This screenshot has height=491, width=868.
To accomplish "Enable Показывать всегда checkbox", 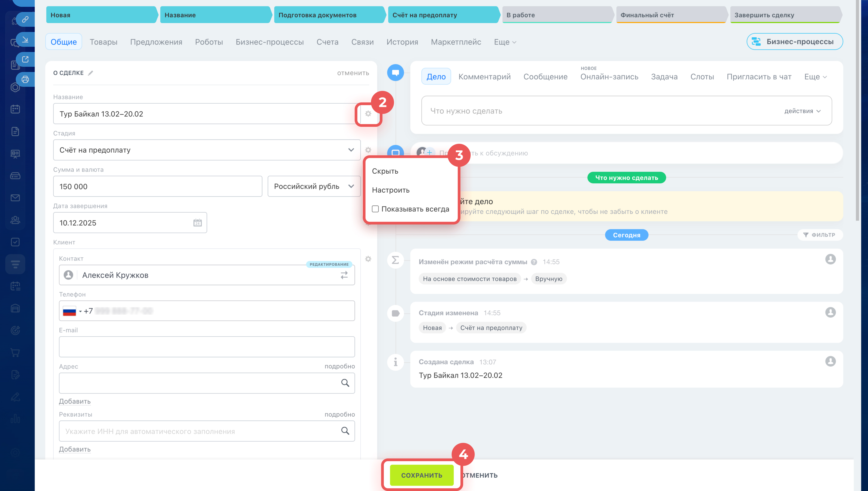I will (x=375, y=209).
